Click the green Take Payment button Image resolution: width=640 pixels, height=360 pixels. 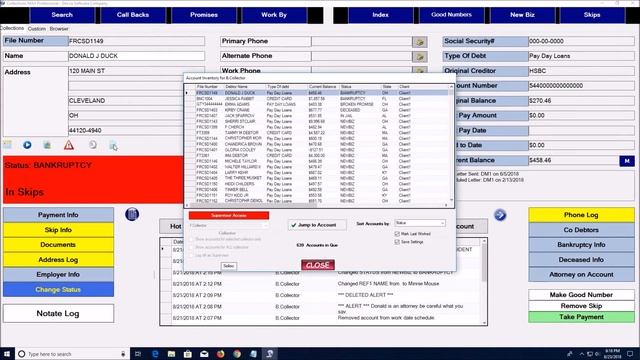click(x=581, y=317)
